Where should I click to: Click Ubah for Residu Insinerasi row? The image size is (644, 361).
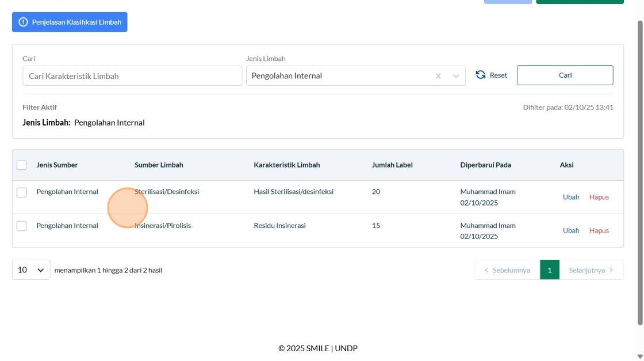(571, 230)
